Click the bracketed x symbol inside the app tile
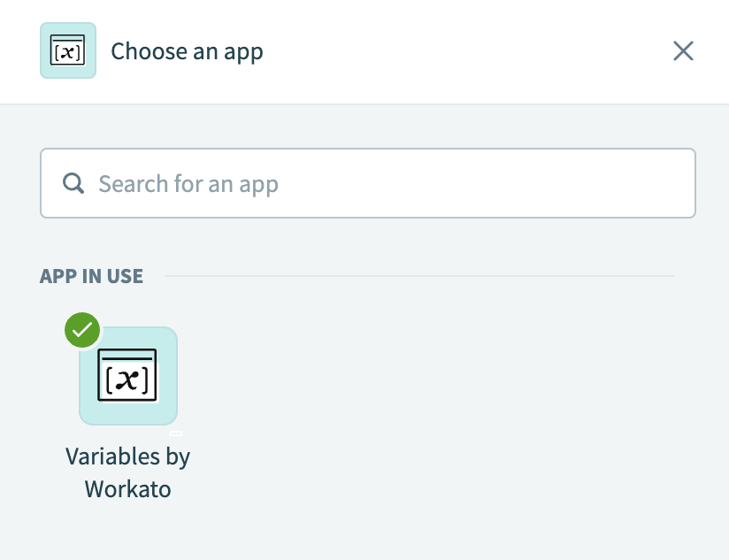Screen dimensions: 729x560 [x=127, y=375]
